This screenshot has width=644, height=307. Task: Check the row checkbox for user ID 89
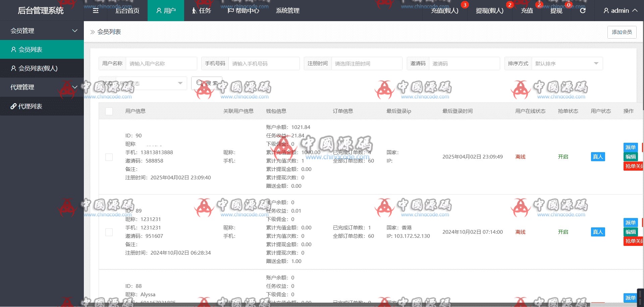(x=109, y=232)
